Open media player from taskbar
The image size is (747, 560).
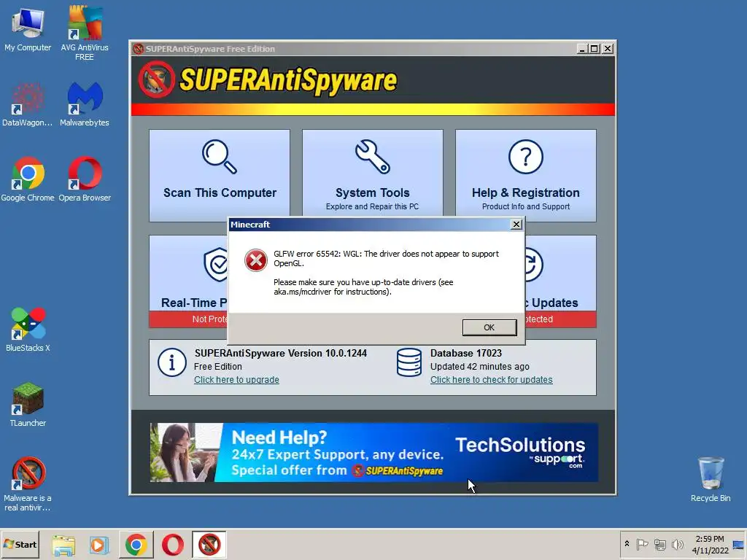99,545
